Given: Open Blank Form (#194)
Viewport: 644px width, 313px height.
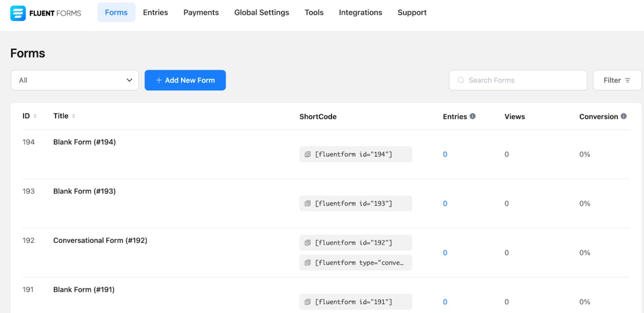Looking at the screenshot, I should [84, 142].
